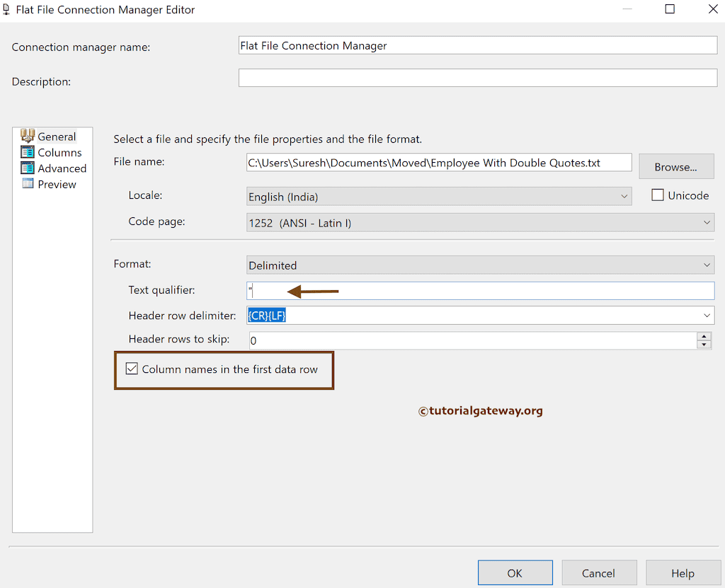The height and width of the screenshot is (588, 725).
Task: Increment Header rows to skip with up arrow
Action: click(x=704, y=337)
